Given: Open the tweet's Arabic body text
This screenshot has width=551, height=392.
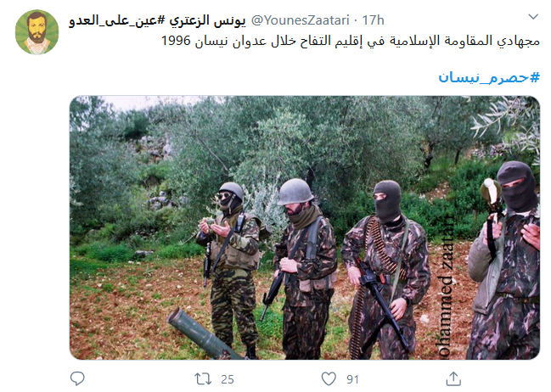Looking at the screenshot, I should click(x=351, y=41).
